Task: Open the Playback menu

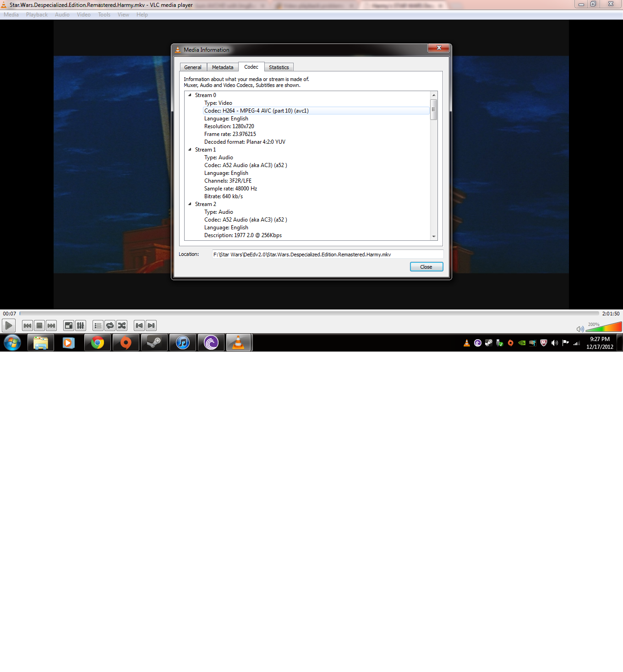Action: (37, 15)
